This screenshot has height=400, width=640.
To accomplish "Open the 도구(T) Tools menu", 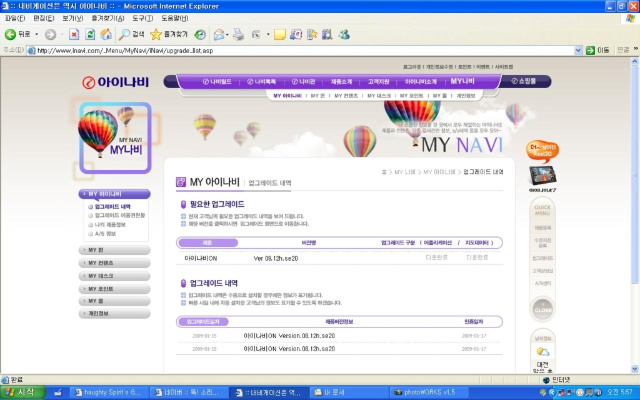I will coord(142,18).
